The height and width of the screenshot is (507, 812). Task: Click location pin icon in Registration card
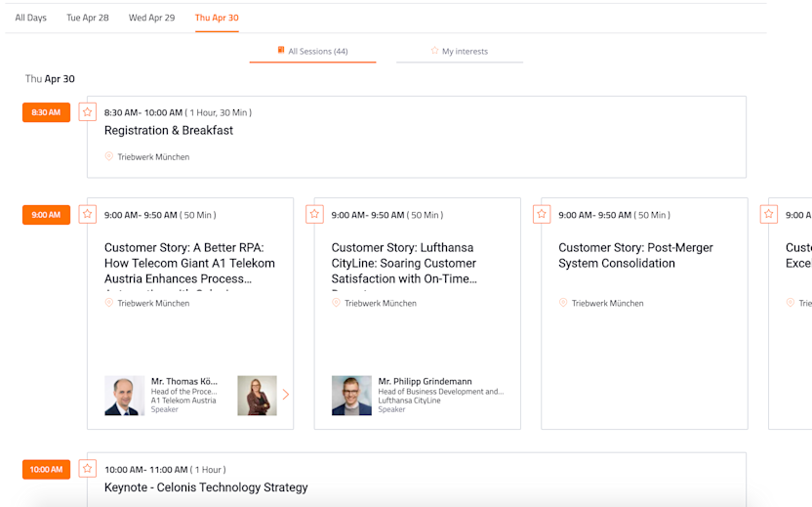(108, 156)
